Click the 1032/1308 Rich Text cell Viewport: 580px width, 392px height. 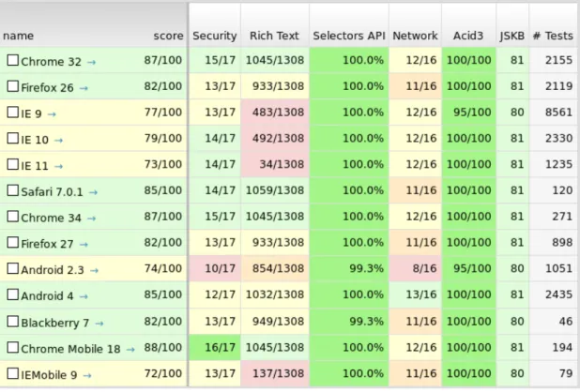275,294
